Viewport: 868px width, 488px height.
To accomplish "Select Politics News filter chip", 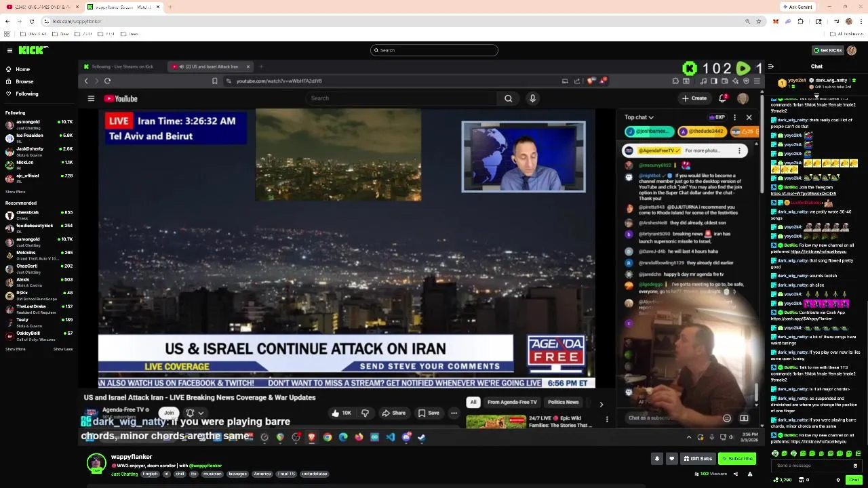I will (x=563, y=403).
